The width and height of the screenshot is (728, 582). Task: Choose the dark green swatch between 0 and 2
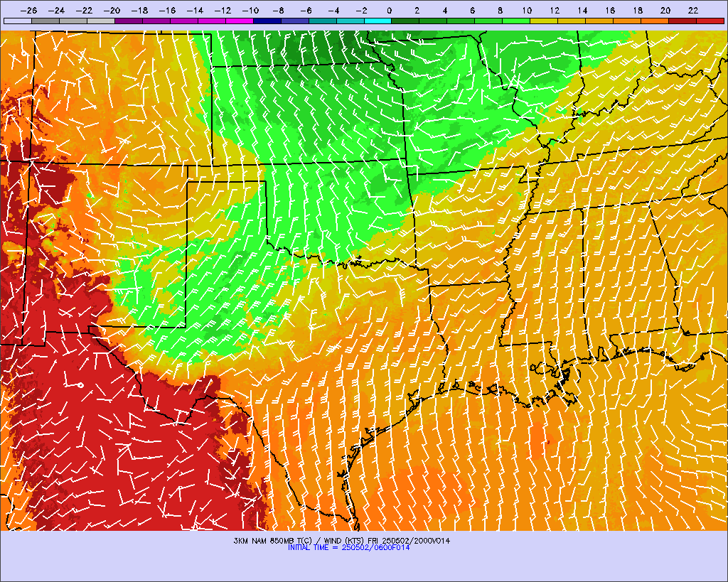[x=406, y=21]
